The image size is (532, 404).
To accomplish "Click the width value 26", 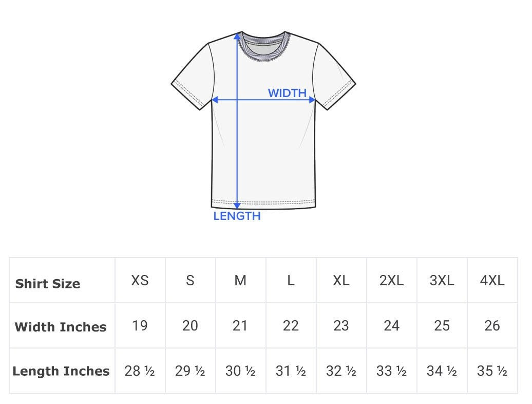I will pos(492,325).
